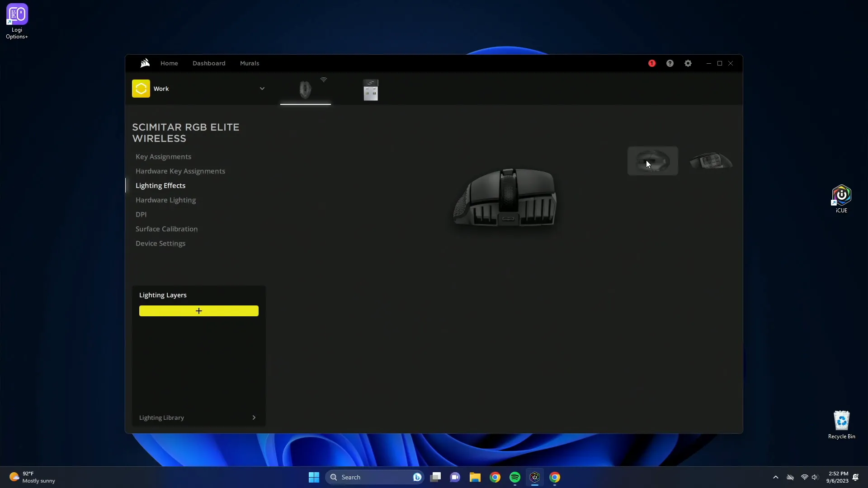868x488 pixels.
Task: Open iCUE settings gear
Action: click(688, 63)
